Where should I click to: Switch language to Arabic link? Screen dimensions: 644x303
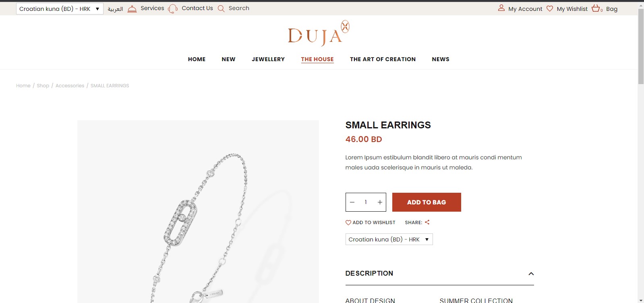click(115, 9)
